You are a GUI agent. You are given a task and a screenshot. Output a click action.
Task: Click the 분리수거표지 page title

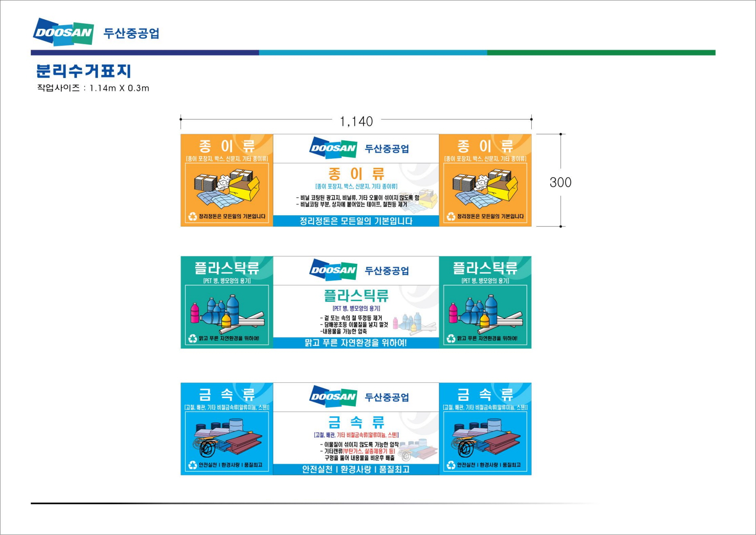pos(84,71)
